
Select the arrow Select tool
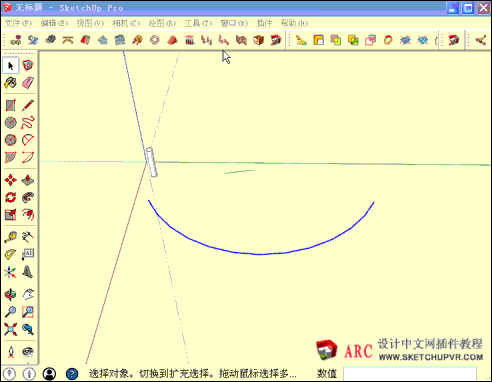pos(11,65)
